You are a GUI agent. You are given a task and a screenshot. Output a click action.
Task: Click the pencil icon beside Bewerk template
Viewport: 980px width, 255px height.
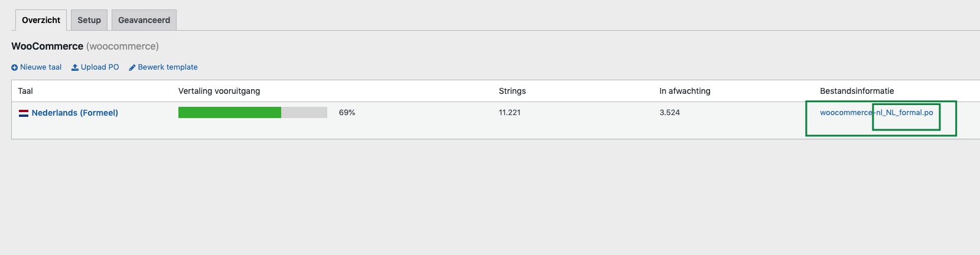[x=132, y=67]
